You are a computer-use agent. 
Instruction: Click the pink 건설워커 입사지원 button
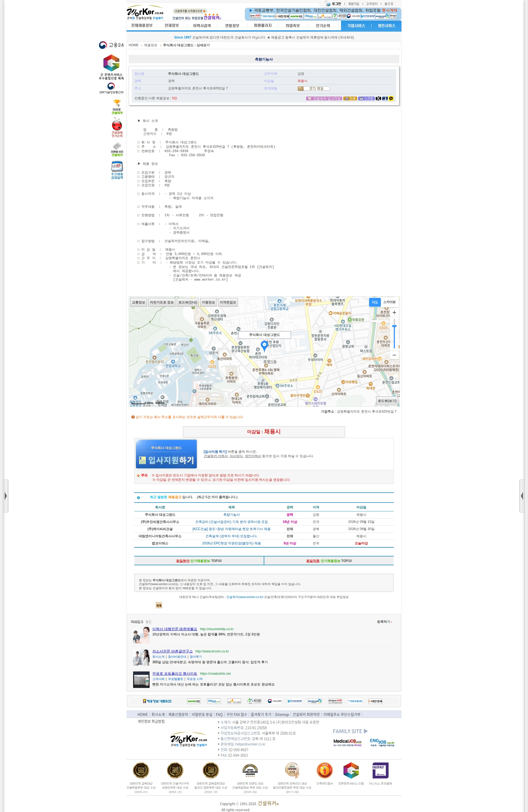324,98
